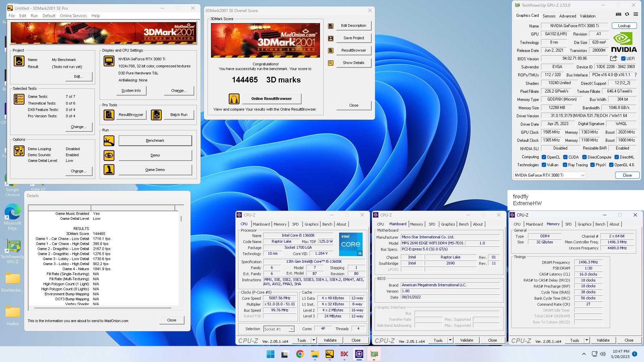Image resolution: width=644 pixels, height=362 pixels.
Task: Click the Batch Run icon
Action: pyautogui.click(x=156, y=115)
